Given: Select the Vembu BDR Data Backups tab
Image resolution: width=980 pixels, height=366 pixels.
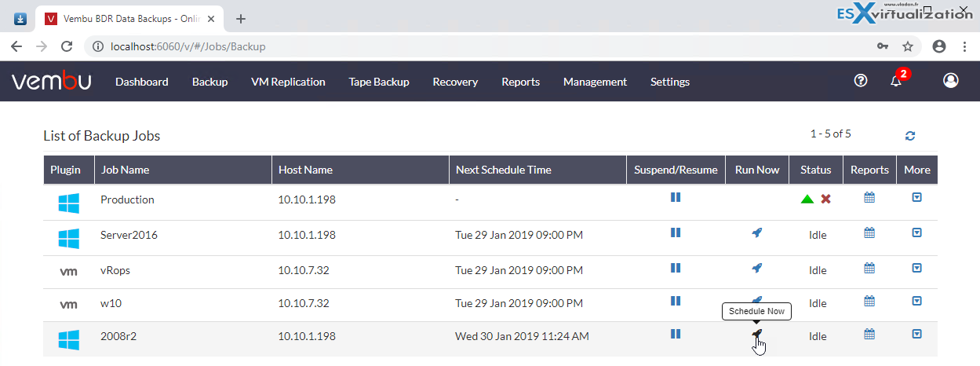Looking at the screenshot, I should (129, 18).
